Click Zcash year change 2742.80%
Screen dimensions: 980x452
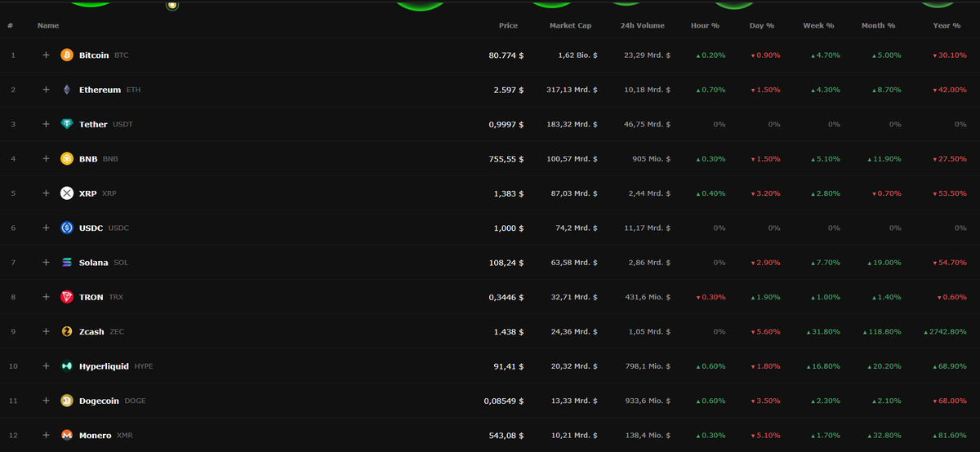point(946,332)
